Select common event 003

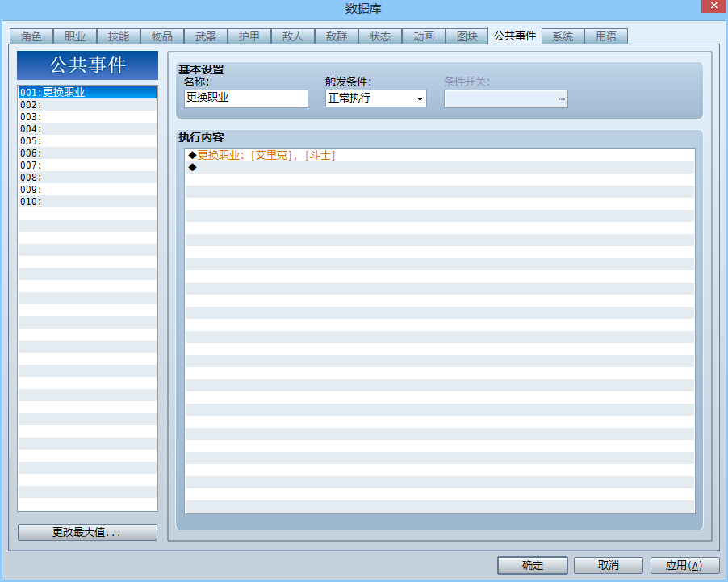[87, 116]
